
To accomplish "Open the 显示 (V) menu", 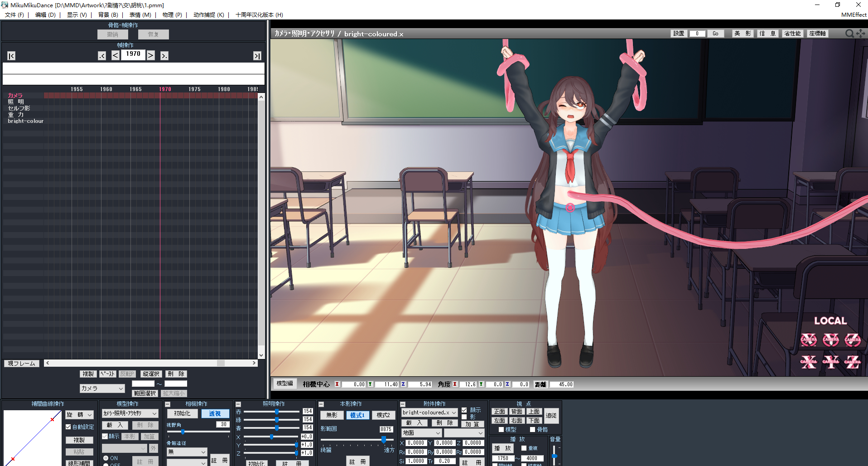I will point(77,15).
